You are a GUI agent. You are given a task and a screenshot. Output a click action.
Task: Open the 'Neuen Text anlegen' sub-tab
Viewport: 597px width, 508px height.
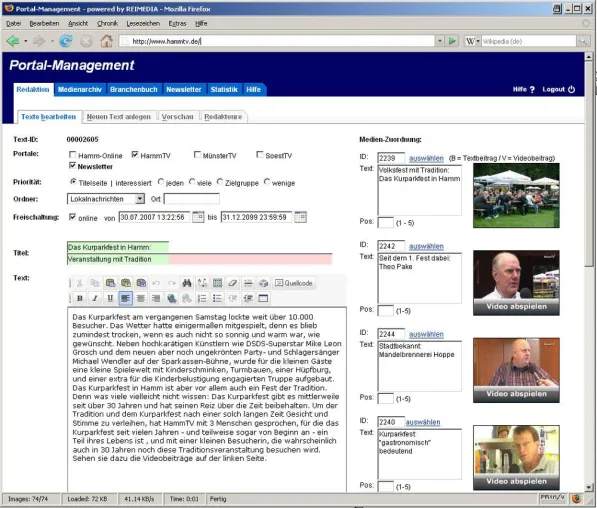(x=119, y=117)
